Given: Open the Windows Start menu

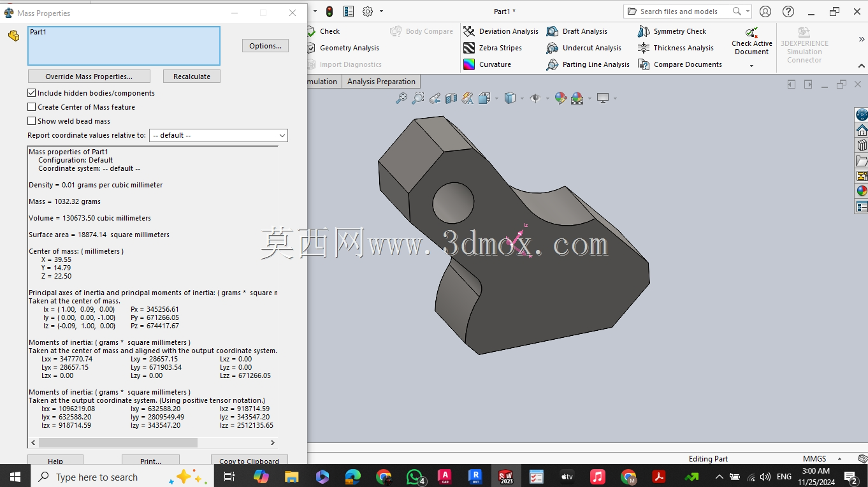Looking at the screenshot, I should click(15, 476).
